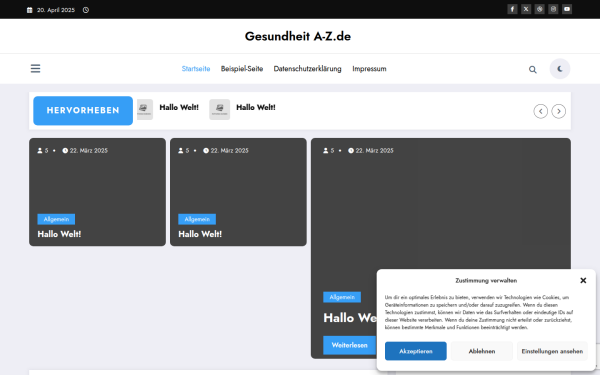This screenshot has width=600, height=375.
Task: Click the Gesundheit A-Z.de site title
Action: pos(298,36)
